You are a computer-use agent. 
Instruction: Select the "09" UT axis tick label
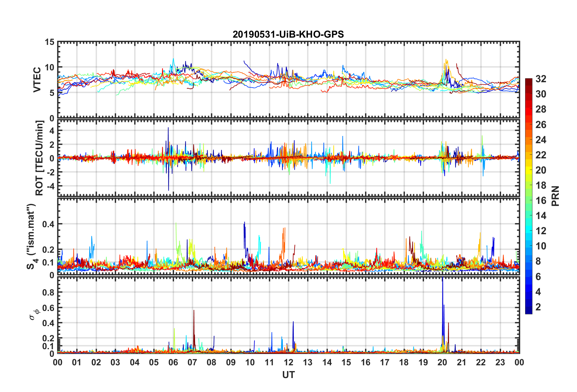(x=231, y=362)
